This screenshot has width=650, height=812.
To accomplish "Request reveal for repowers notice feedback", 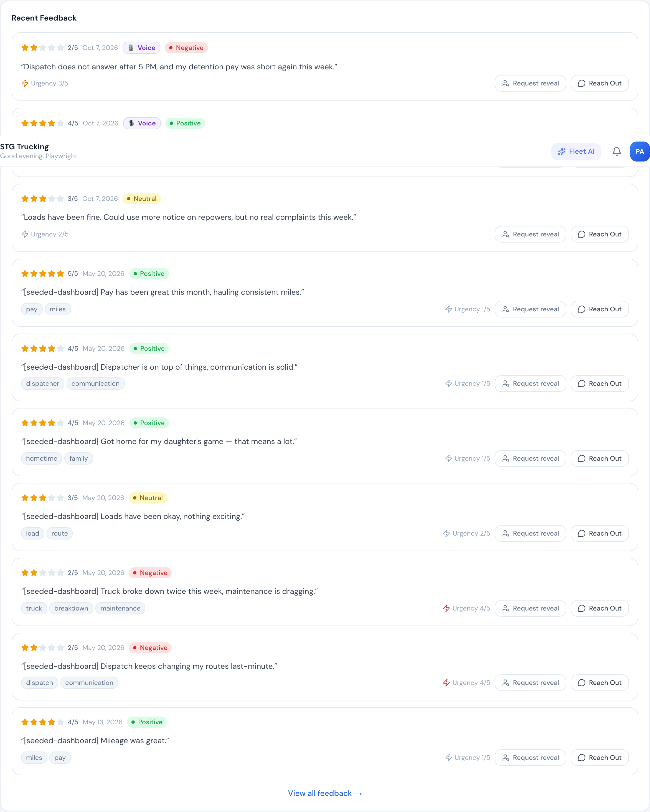I will coord(530,234).
